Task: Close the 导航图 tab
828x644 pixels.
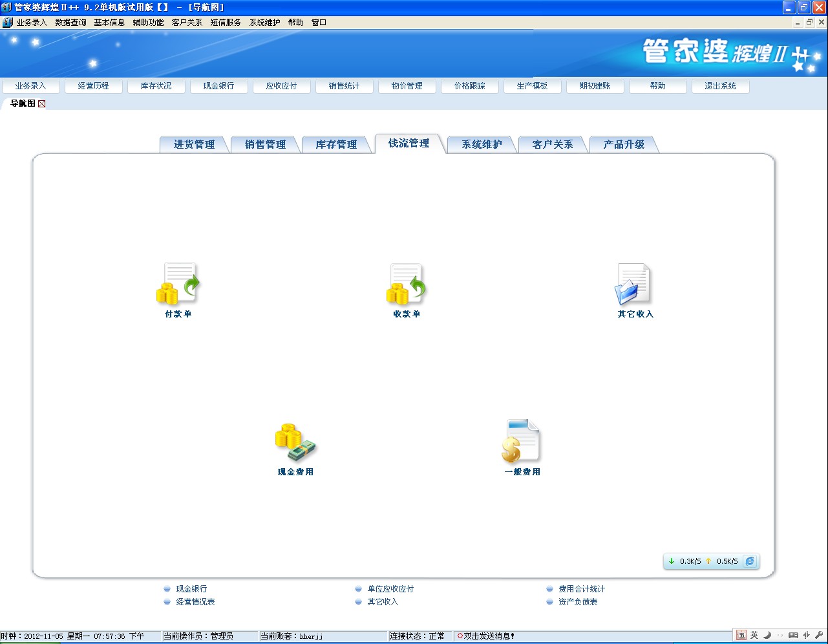Action: [41, 103]
